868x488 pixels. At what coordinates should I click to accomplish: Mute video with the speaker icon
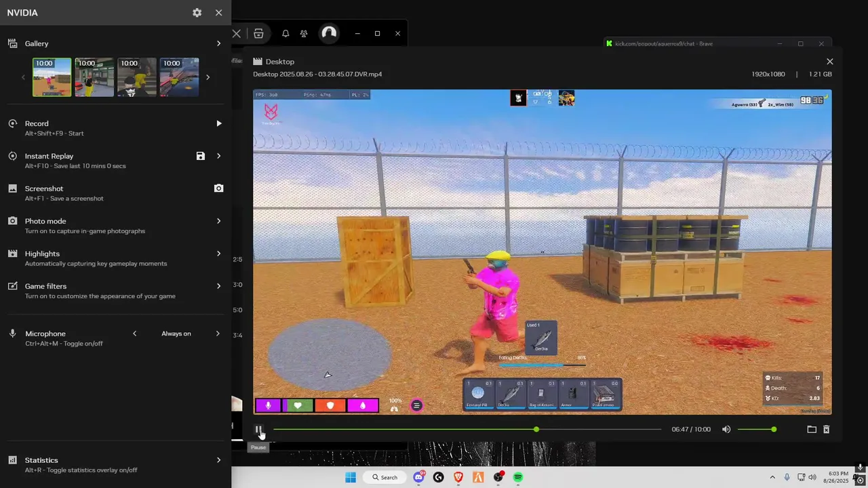[x=726, y=430]
